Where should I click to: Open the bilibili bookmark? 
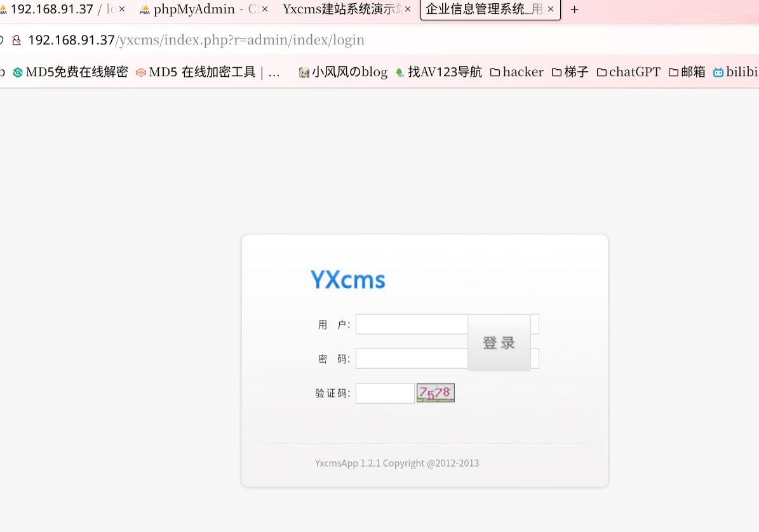[x=735, y=72]
